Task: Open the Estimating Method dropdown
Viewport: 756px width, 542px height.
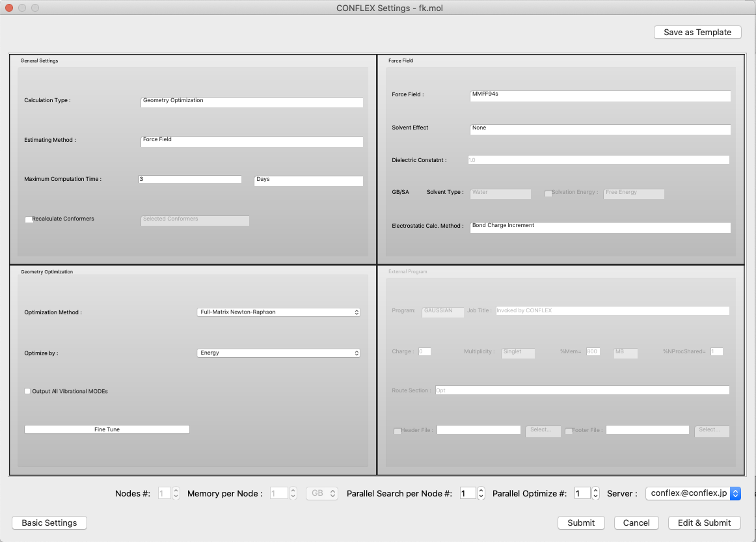Action: [x=251, y=141]
